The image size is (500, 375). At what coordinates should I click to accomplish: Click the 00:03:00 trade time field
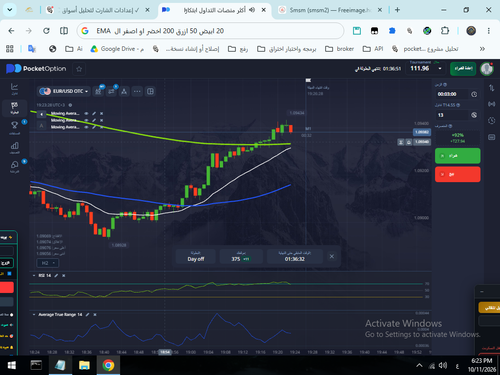[x=452, y=94]
